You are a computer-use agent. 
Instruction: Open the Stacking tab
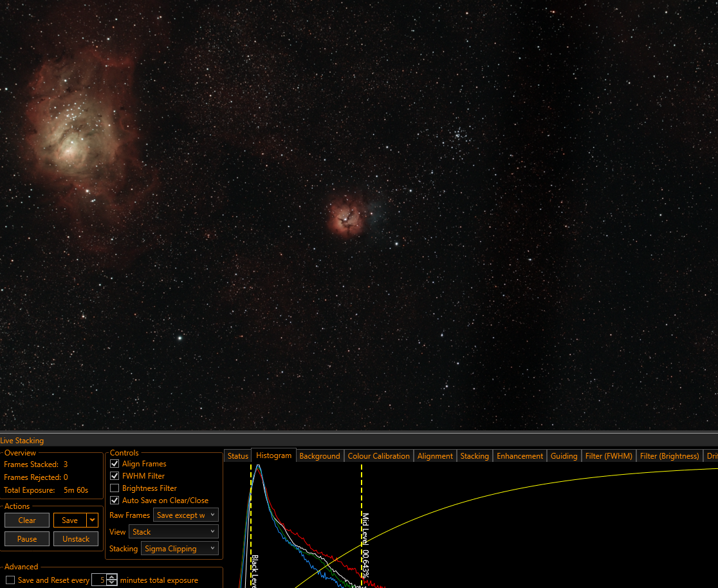tap(474, 456)
